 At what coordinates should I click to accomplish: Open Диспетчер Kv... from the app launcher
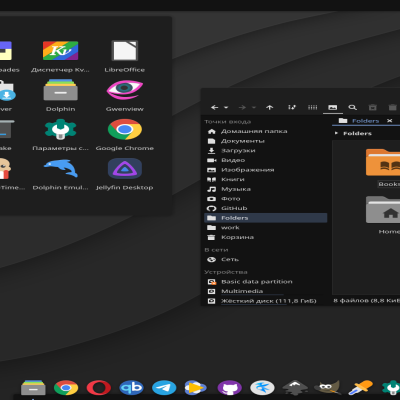tap(60, 56)
